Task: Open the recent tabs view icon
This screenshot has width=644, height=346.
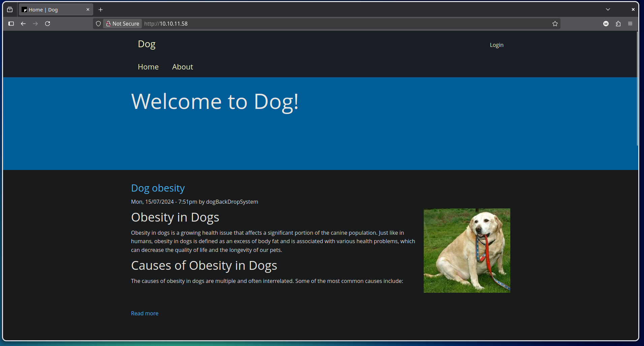Action: [10, 10]
